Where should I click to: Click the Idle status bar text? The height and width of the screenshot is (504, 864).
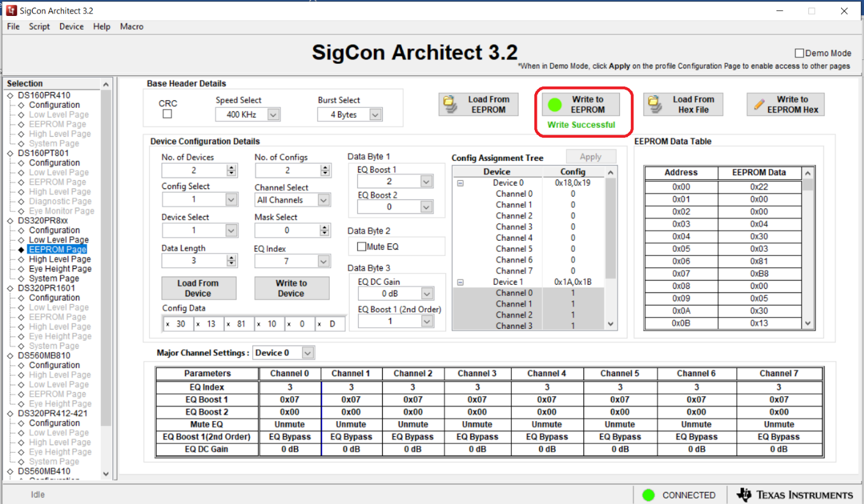pyautogui.click(x=38, y=495)
